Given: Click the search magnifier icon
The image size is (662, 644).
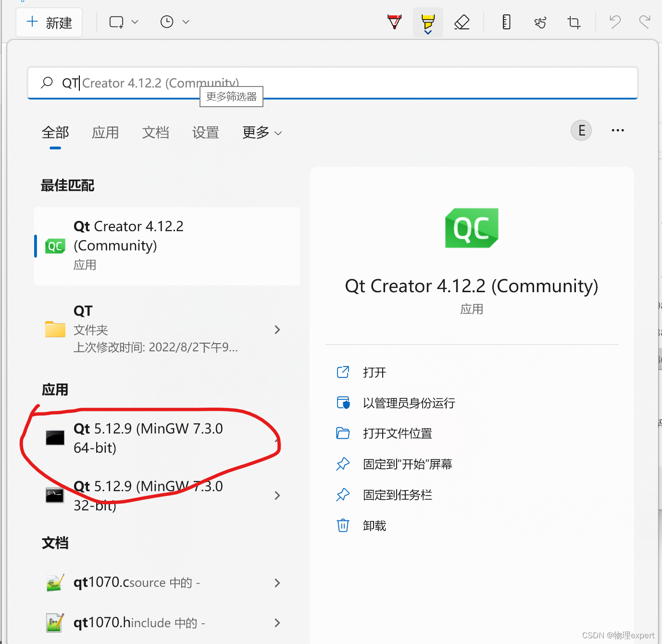Looking at the screenshot, I should [47, 83].
